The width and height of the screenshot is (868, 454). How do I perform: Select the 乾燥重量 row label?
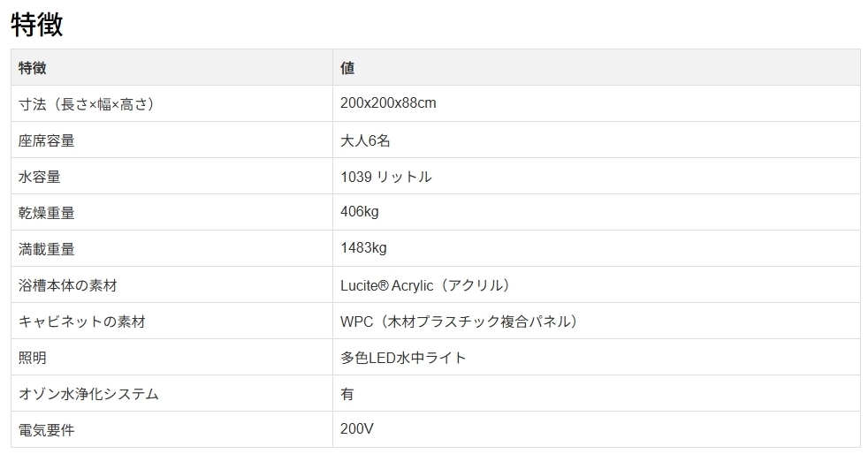(x=47, y=213)
